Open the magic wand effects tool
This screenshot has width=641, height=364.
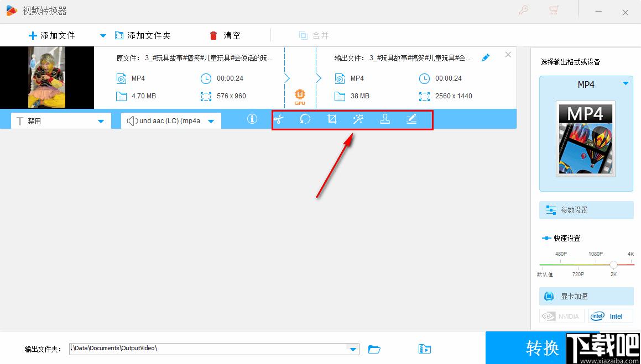[x=358, y=119]
